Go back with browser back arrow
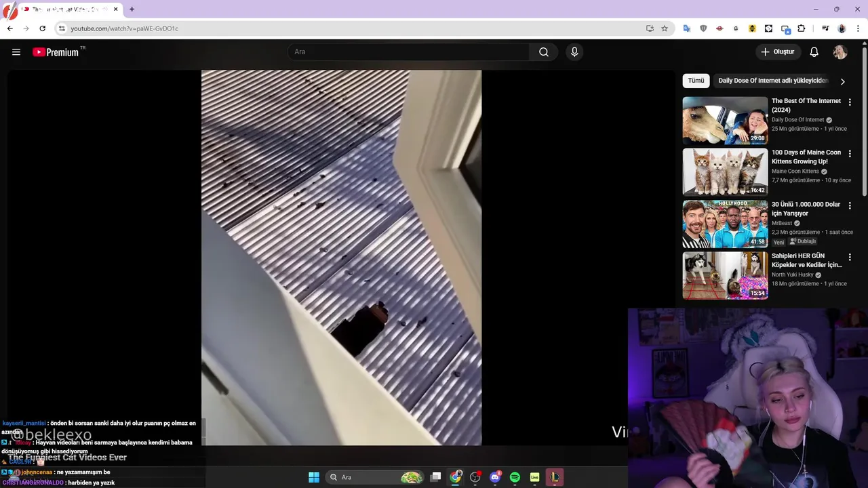The image size is (868, 488). click(9, 28)
